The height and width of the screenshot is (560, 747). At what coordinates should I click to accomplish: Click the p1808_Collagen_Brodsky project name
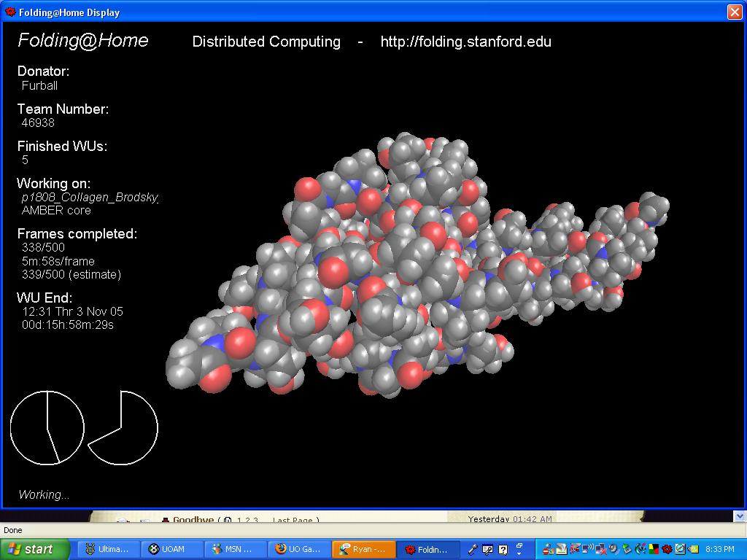click(x=90, y=197)
